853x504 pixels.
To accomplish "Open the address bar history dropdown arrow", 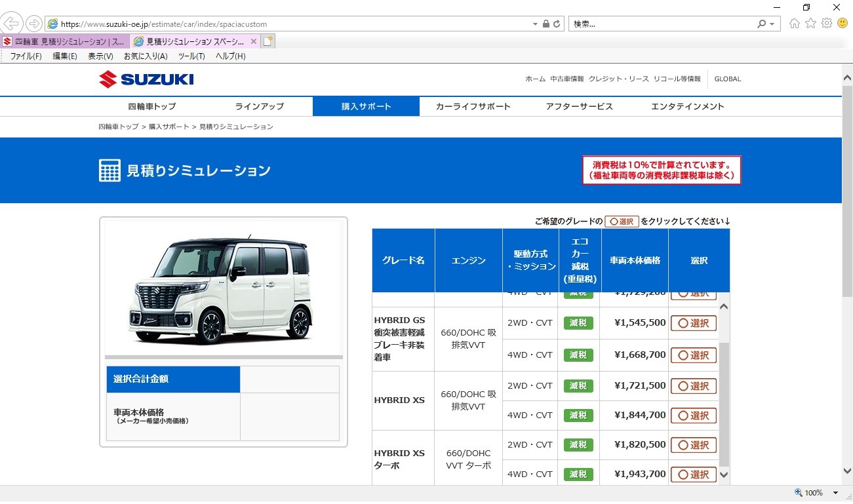I will 535,24.
